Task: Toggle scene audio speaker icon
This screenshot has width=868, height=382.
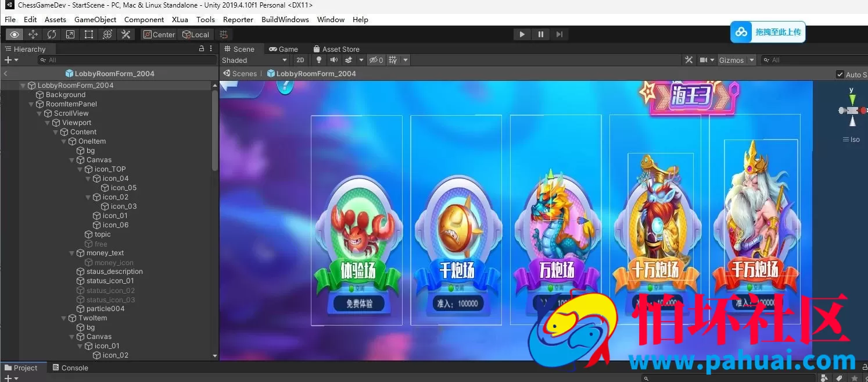Action: click(x=333, y=60)
